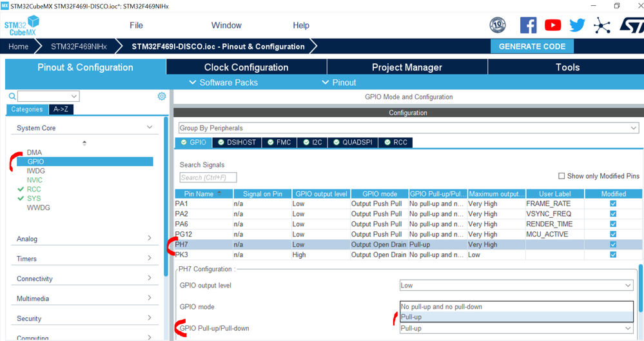Go to STM32F469NIHx breadcrumb
The height and width of the screenshot is (341, 644).
(x=79, y=46)
